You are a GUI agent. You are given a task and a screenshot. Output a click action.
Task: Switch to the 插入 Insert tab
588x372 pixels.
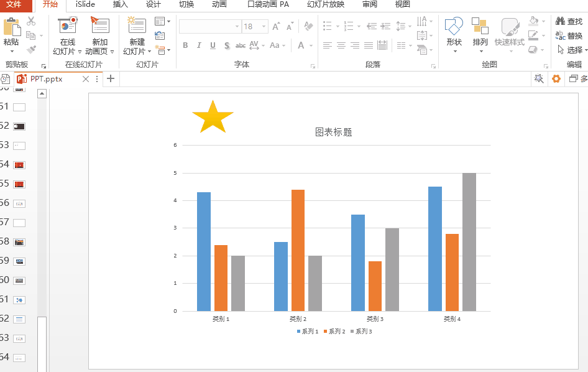120,4
